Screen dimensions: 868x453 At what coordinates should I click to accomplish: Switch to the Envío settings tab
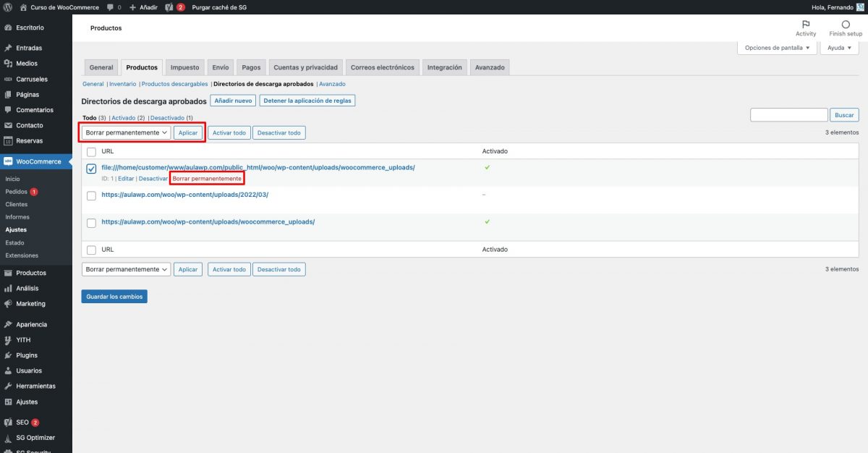click(221, 67)
